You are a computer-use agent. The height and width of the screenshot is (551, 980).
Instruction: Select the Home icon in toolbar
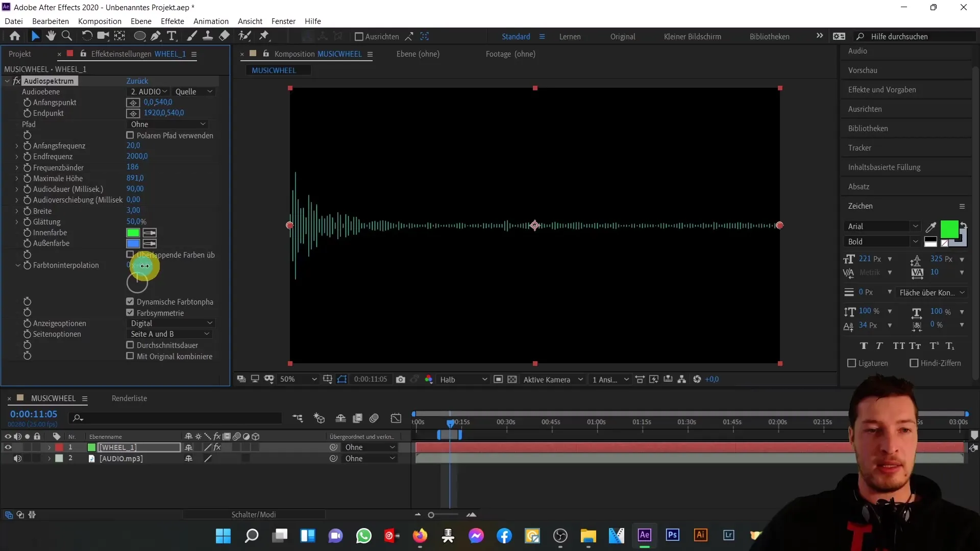point(15,36)
